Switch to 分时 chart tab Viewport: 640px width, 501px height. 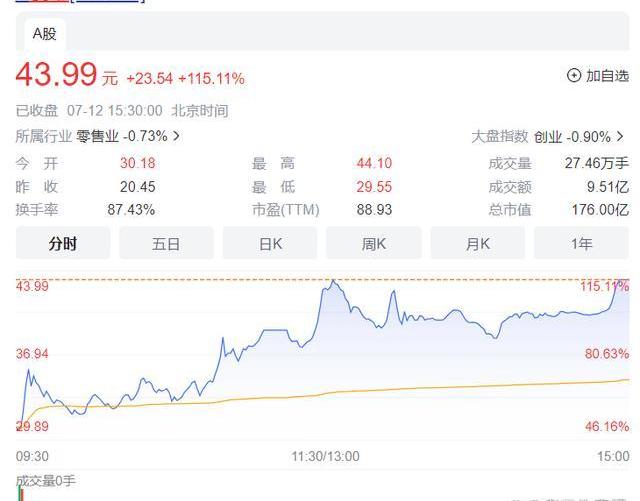pos(63,243)
